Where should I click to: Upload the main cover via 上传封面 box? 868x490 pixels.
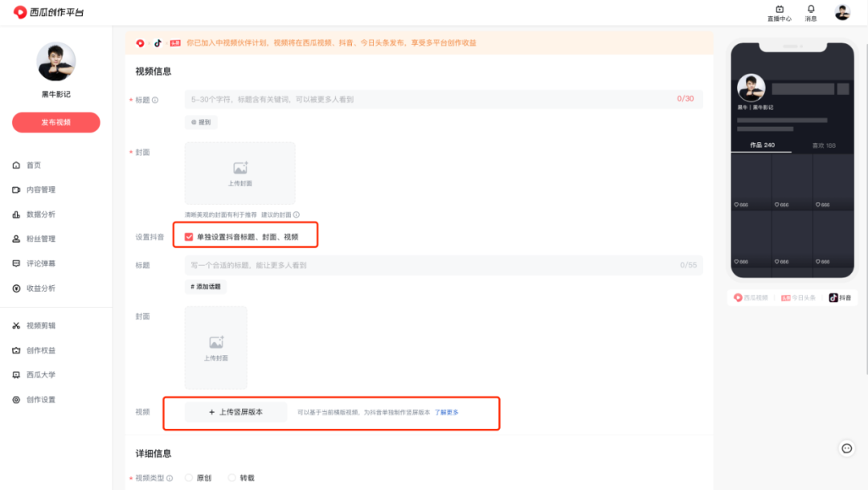point(240,173)
